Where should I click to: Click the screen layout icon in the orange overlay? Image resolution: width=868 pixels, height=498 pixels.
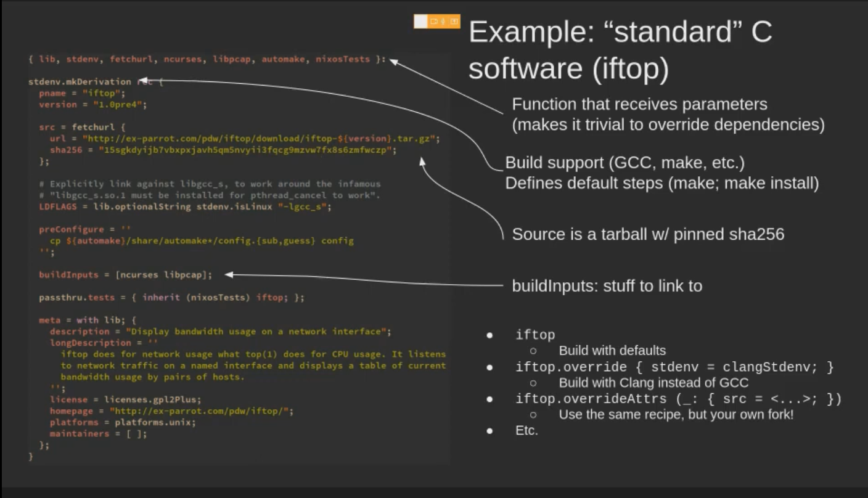pyautogui.click(x=454, y=22)
